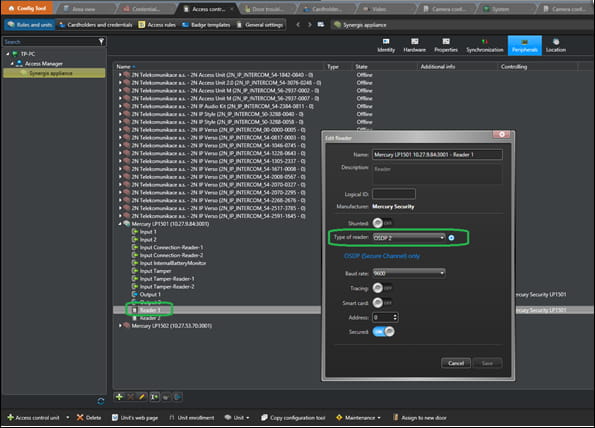
Task: Toggle the Shunted switch
Action: [382, 223]
